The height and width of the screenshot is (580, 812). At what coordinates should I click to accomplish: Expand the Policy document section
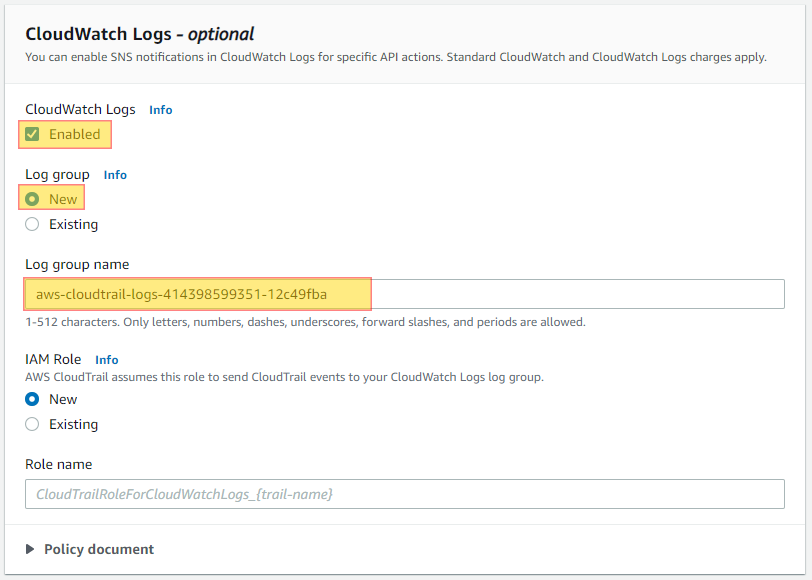point(90,549)
